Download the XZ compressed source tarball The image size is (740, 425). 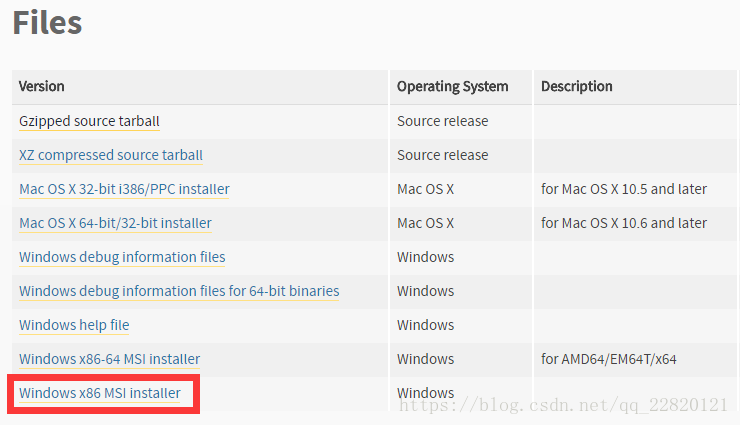pos(111,155)
